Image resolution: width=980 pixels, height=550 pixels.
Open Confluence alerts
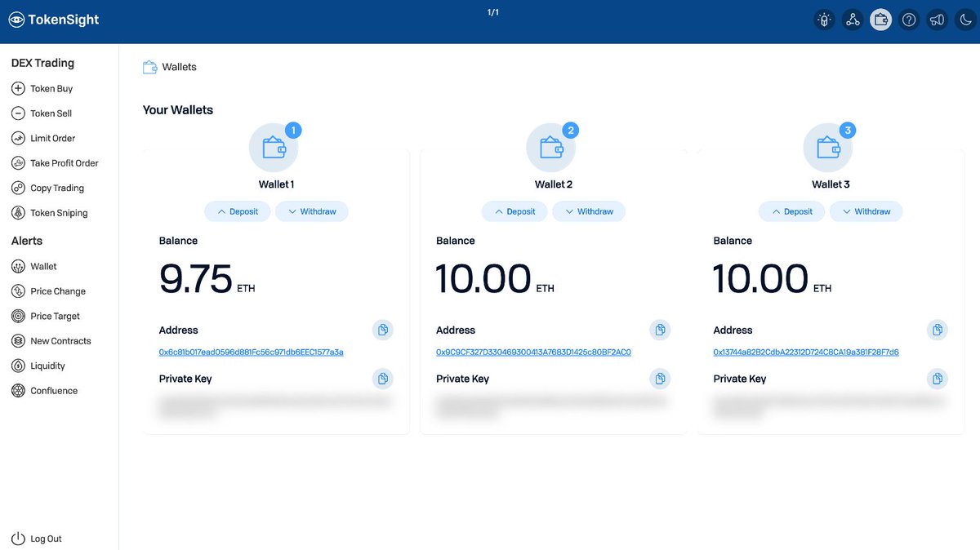click(44, 391)
